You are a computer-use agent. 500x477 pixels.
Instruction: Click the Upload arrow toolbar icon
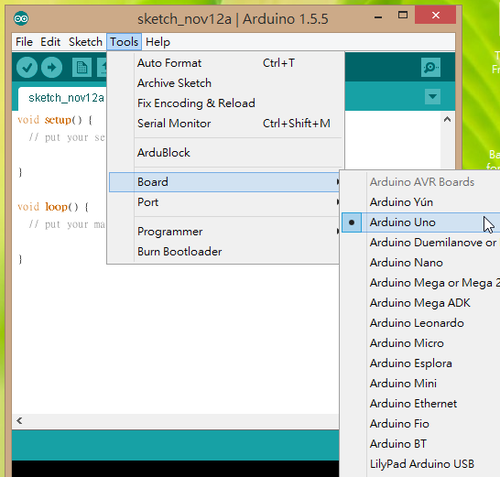click(x=52, y=68)
